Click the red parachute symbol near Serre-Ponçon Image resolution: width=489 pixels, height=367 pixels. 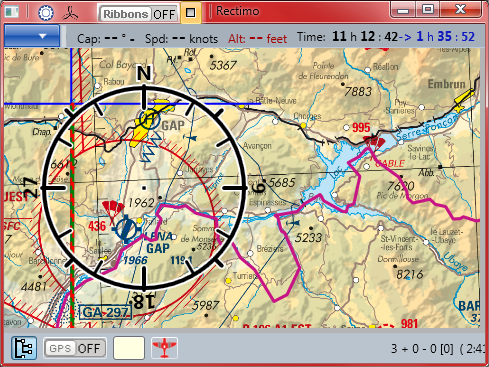374,143
